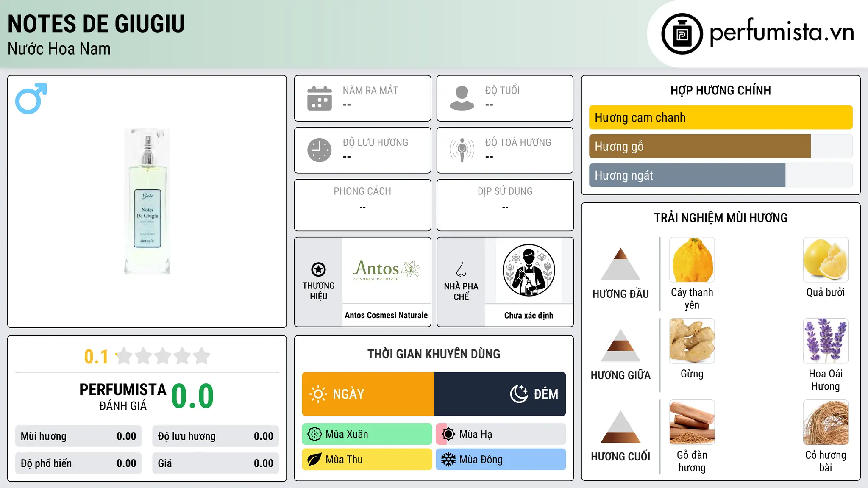The width and height of the screenshot is (868, 488).
Task: Click the Nước Hoa Nam subtitle
Action: pyautogui.click(x=59, y=49)
